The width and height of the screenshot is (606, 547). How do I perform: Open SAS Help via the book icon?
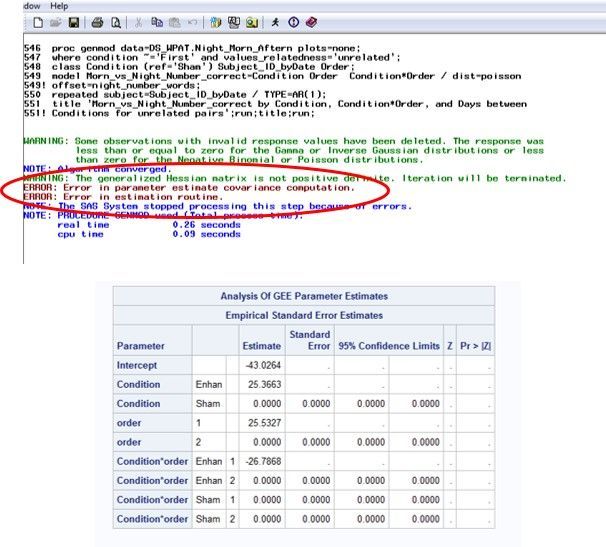(x=311, y=21)
